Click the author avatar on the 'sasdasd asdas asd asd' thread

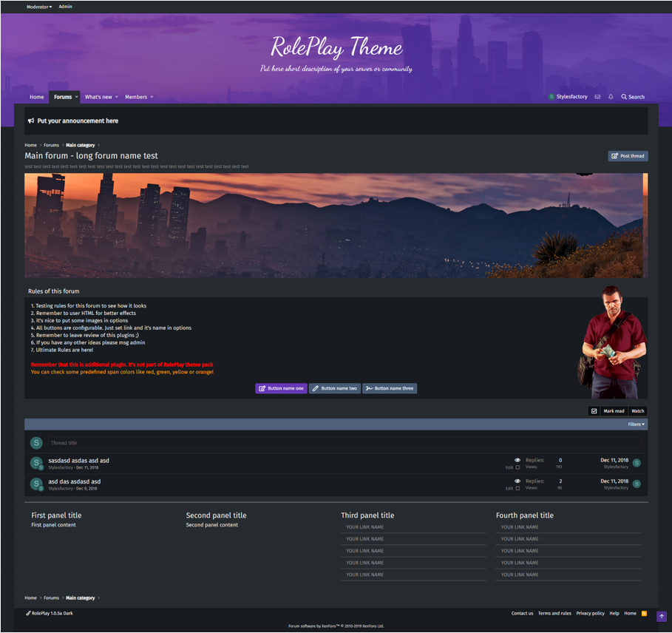pos(36,463)
